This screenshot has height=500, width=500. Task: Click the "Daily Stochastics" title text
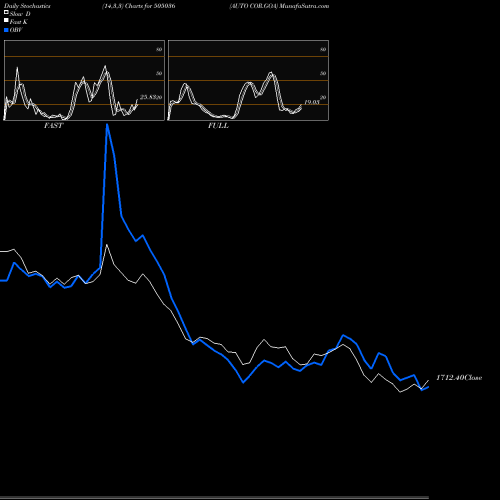27,6
